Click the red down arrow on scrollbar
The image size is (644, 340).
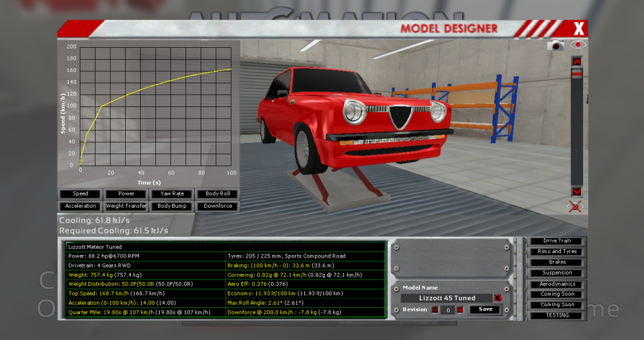[577, 191]
